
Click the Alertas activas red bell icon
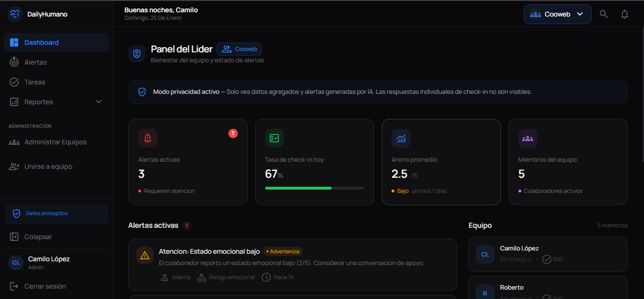click(147, 138)
